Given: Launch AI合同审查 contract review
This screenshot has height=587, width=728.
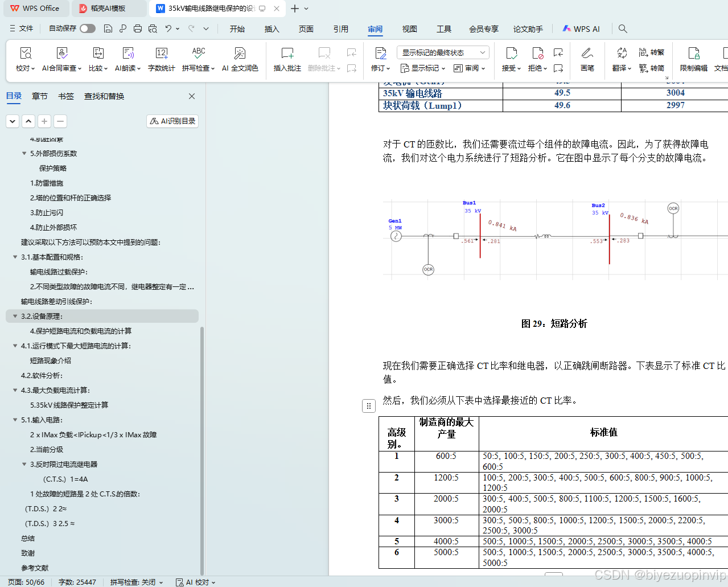Looking at the screenshot, I should click(x=61, y=60).
